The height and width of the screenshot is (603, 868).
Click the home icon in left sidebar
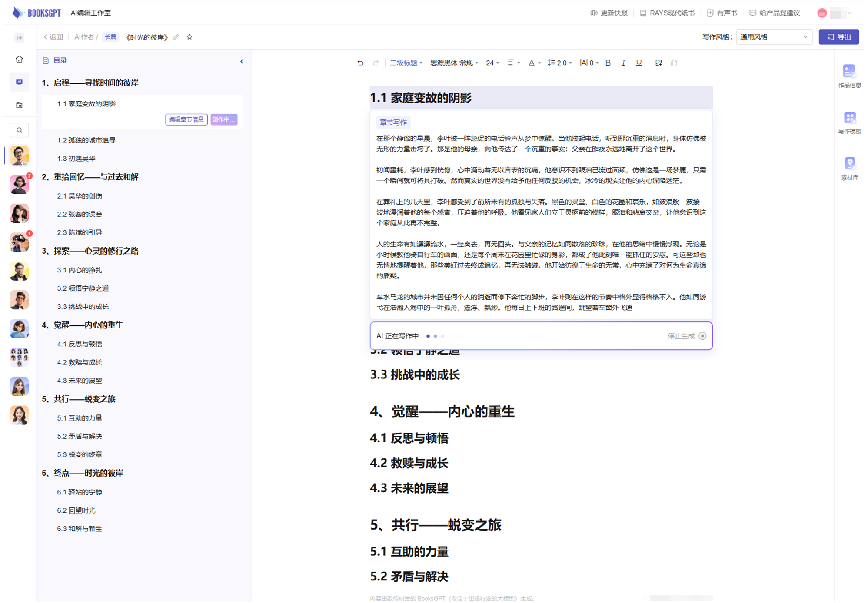19,59
